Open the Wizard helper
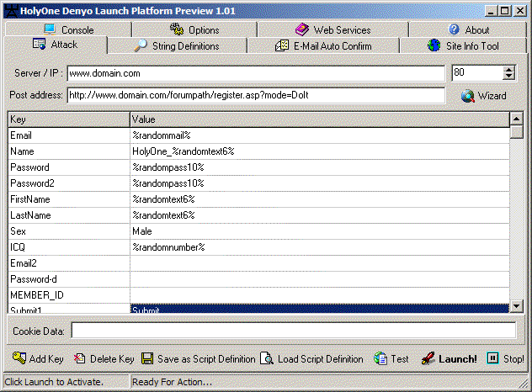The image size is (532, 392). [484, 96]
